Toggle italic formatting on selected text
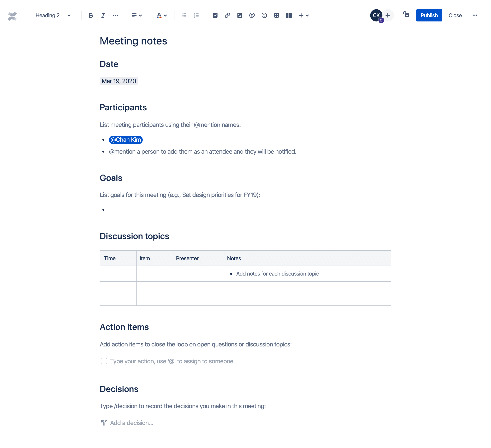 tap(103, 15)
